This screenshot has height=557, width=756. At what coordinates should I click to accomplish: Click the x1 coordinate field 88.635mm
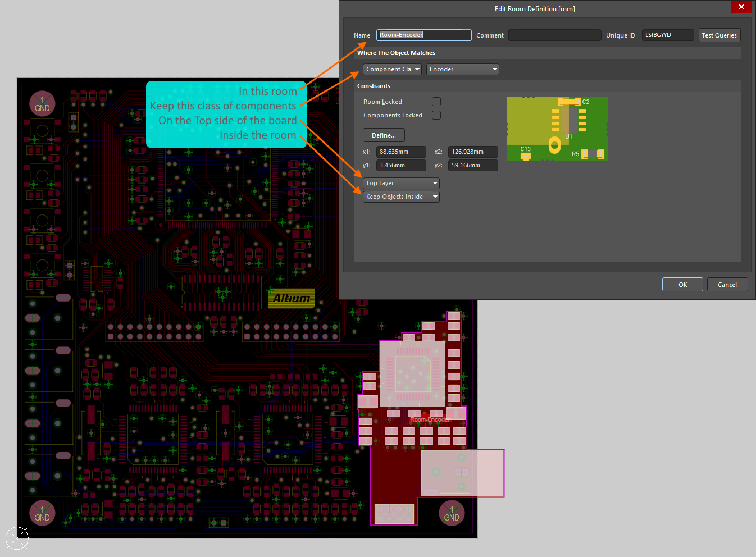[x=401, y=152]
